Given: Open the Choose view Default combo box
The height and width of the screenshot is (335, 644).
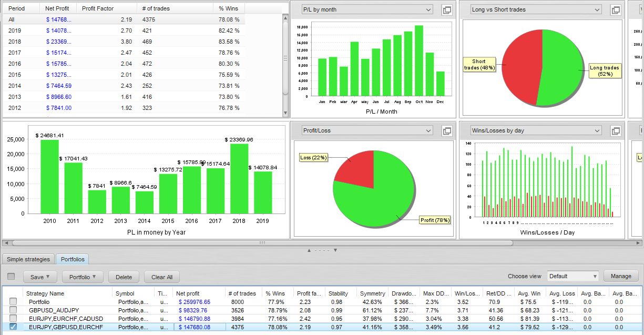Looking at the screenshot, I should pyautogui.click(x=573, y=277).
